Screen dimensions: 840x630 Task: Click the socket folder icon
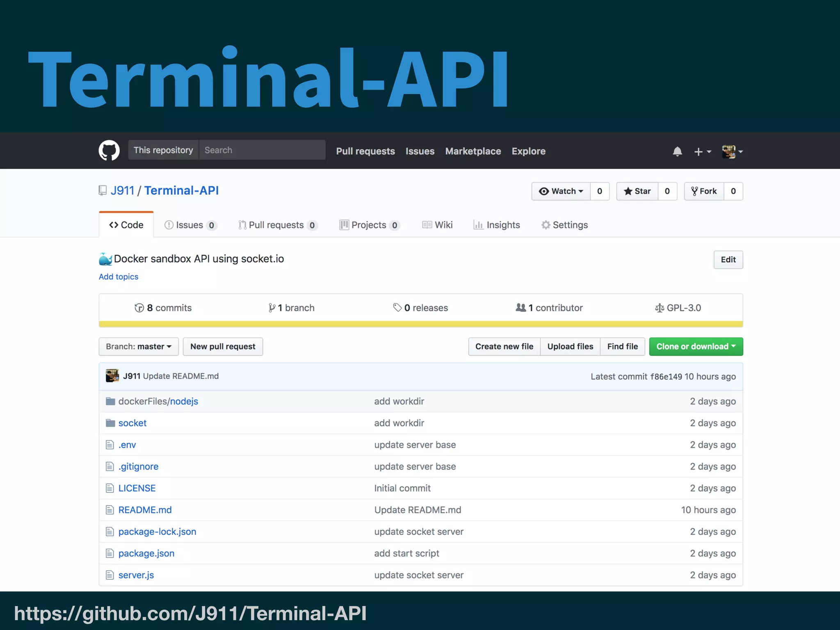110,423
